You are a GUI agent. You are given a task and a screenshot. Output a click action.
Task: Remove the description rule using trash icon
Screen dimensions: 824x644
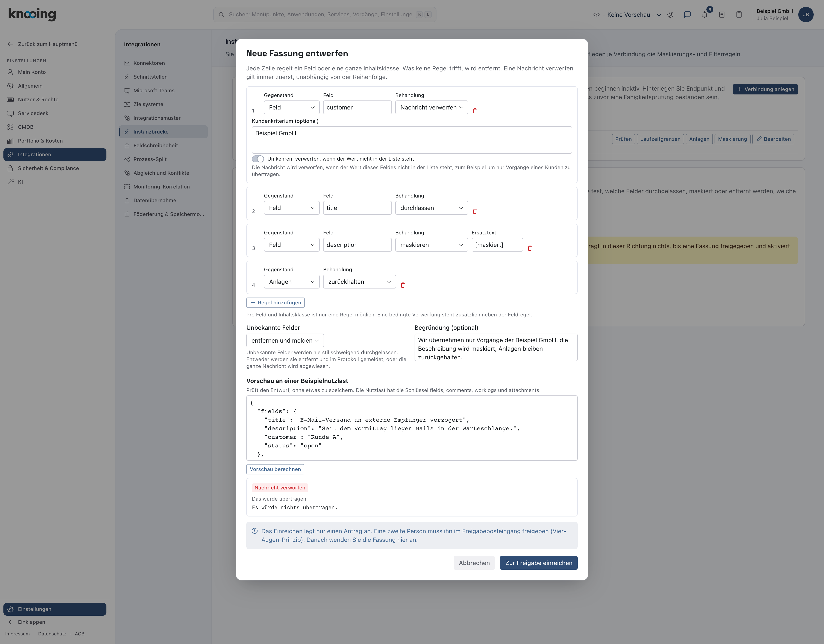pyautogui.click(x=530, y=248)
